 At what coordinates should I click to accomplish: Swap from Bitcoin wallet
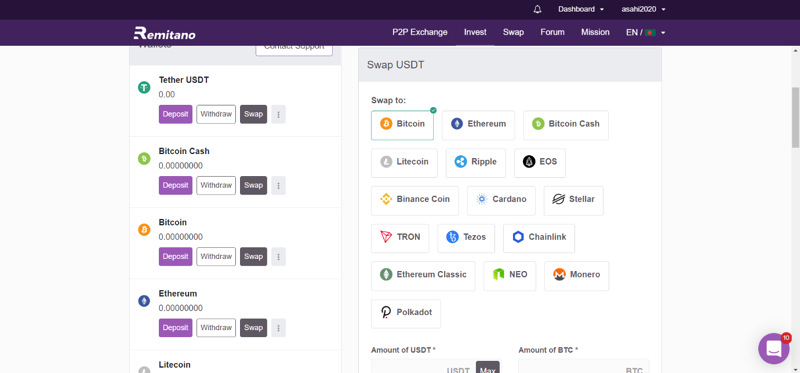(x=254, y=257)
